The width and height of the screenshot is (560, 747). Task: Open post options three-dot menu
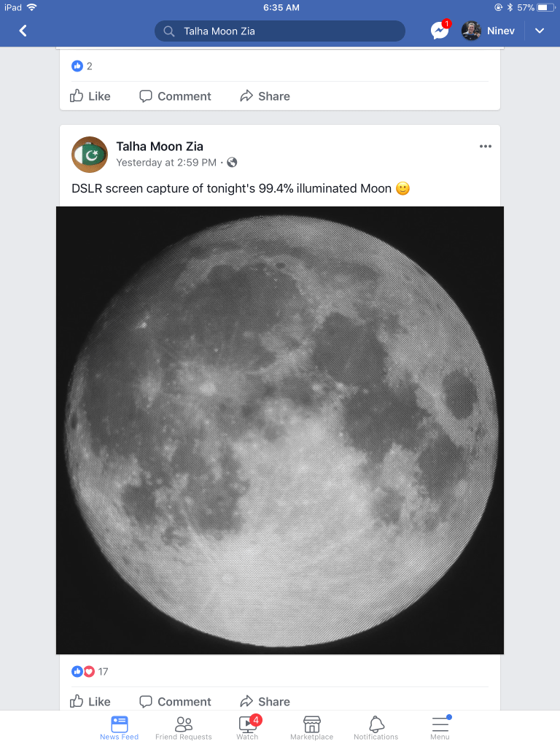(x=486, y=147)
